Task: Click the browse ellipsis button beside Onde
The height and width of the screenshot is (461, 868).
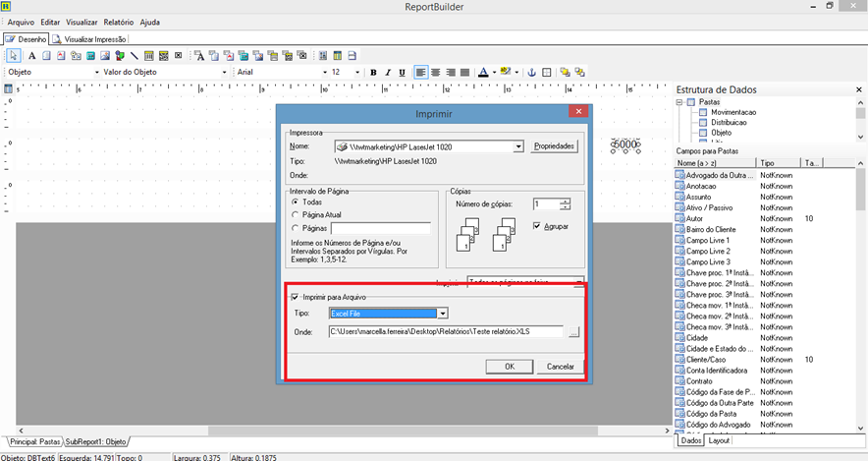Action: point(573,332)
